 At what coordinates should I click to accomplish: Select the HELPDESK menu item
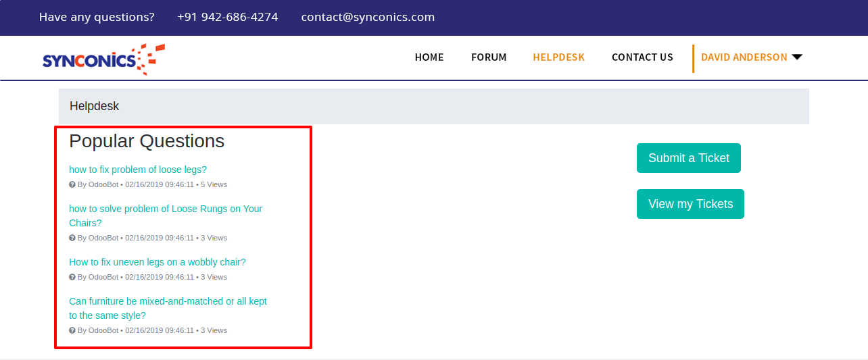coord(559,57)
